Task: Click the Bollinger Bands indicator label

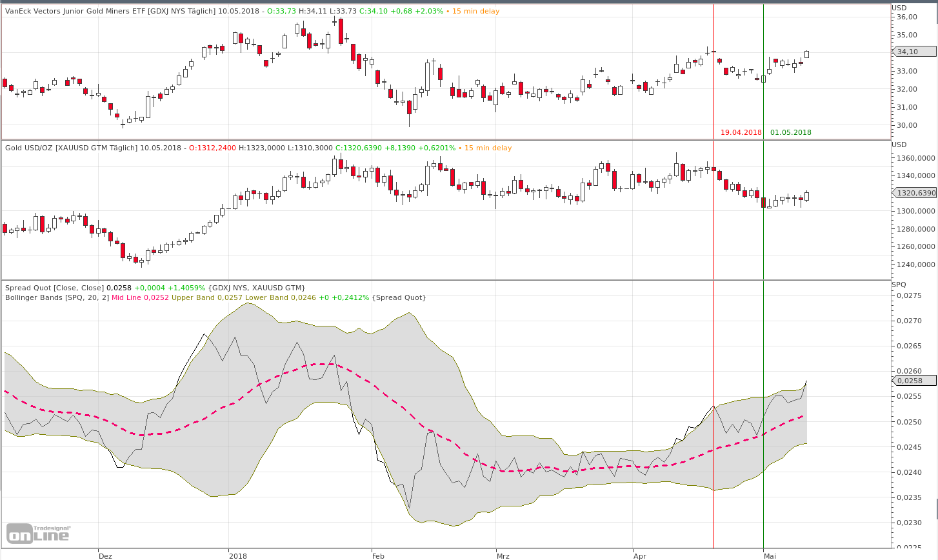Action: 57,297
